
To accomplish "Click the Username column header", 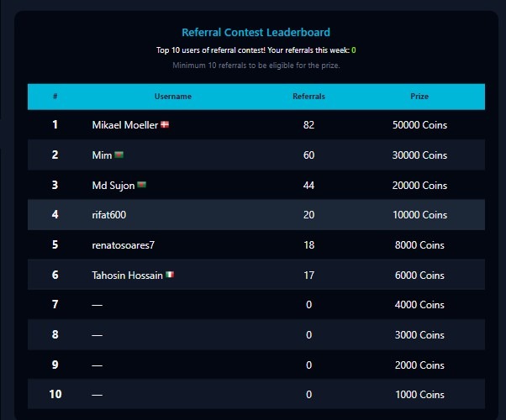I will coord(173,97).
